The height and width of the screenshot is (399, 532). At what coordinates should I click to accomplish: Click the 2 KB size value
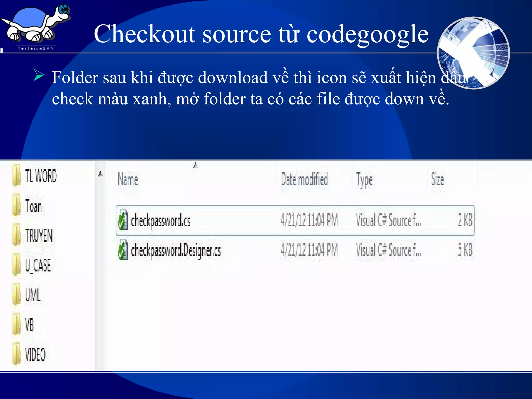tap(465, 220)
